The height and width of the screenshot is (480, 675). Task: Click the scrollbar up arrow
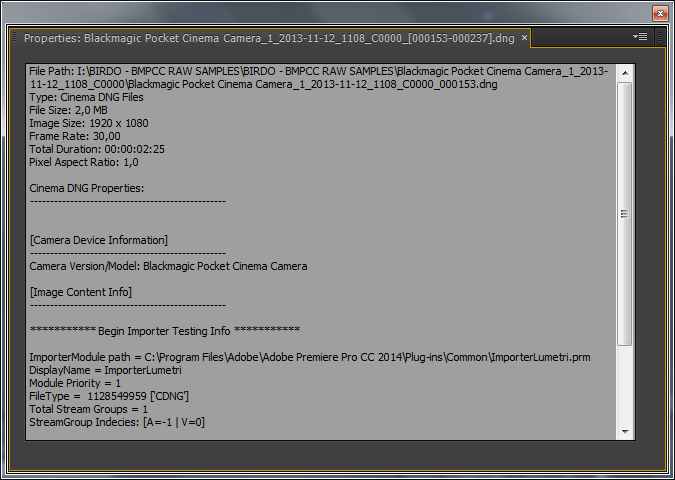(625, 73)
